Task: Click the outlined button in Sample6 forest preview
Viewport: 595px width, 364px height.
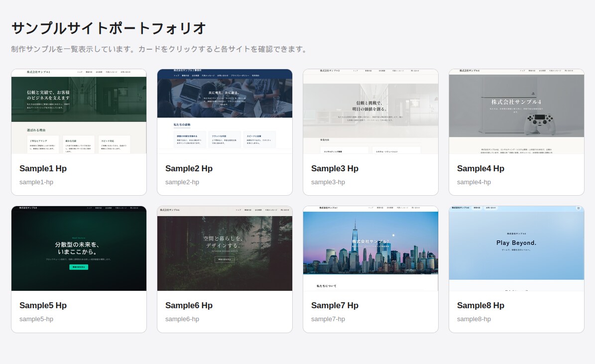Action: click(x=225, y=259)
